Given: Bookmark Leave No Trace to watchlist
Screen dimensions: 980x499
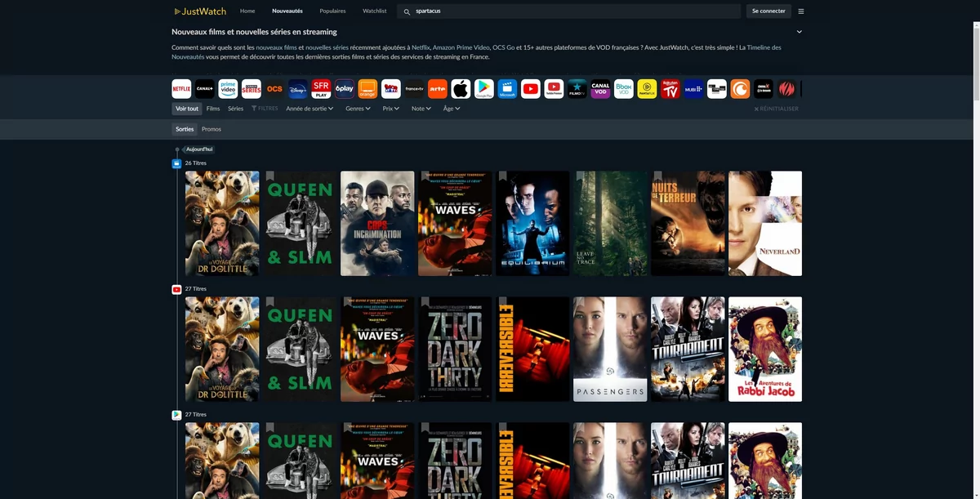Looking at the screenshot, I should 581,176.
